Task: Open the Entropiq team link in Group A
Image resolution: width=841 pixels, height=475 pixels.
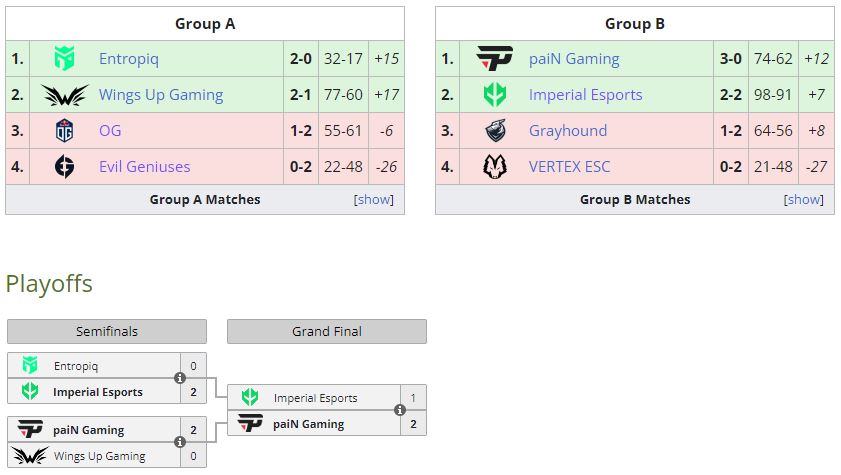Action: 129,59
